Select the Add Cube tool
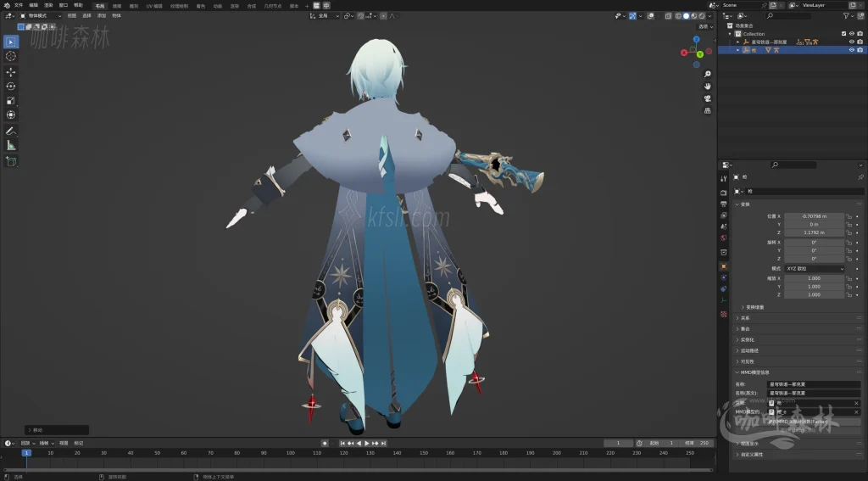The image size is (868, 481). [x=10, y=161]
